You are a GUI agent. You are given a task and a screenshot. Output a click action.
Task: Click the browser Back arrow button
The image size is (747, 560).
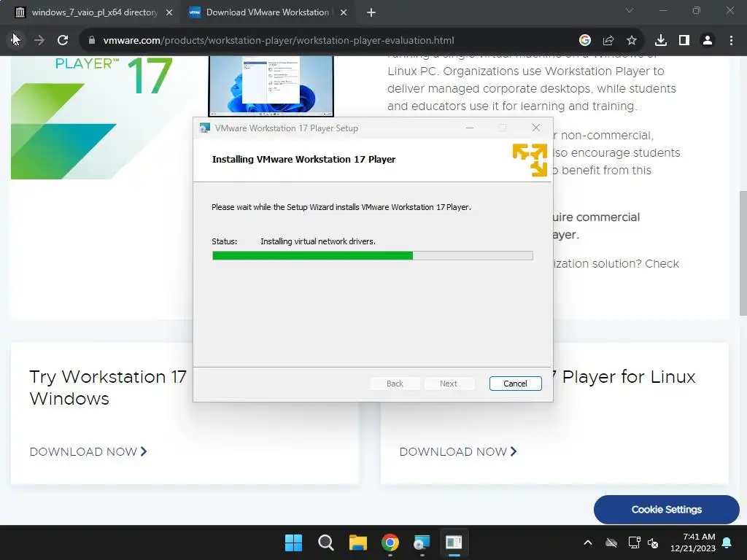point(16,40)
